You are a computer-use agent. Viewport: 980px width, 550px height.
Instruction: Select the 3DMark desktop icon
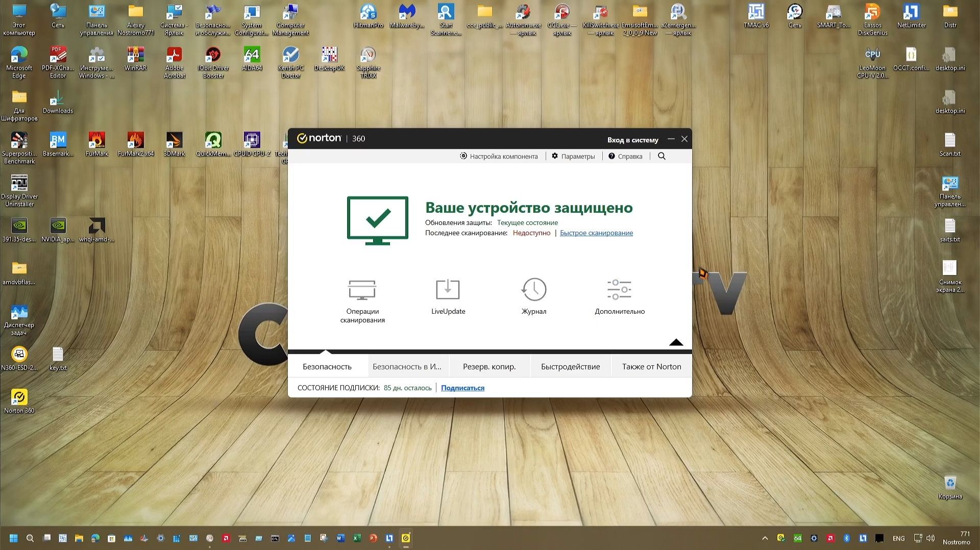pos(174,145)
